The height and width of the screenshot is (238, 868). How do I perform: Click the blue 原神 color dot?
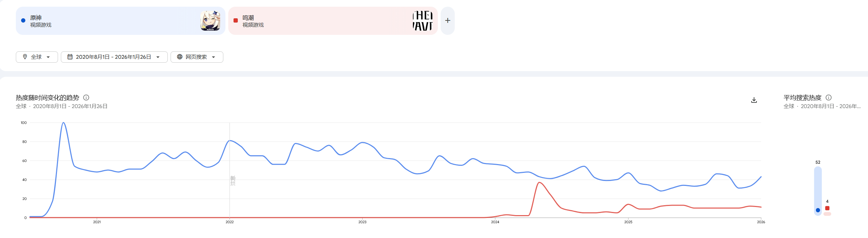[x=23, y=20]
